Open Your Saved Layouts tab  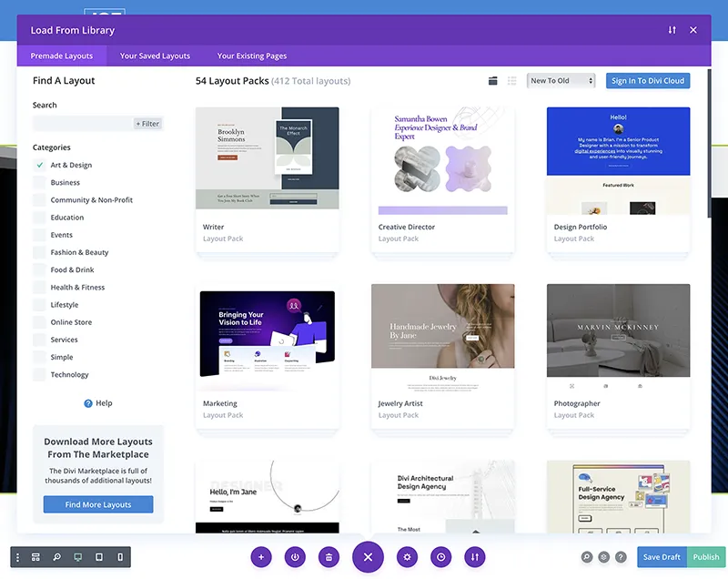(x=155, y=56)
